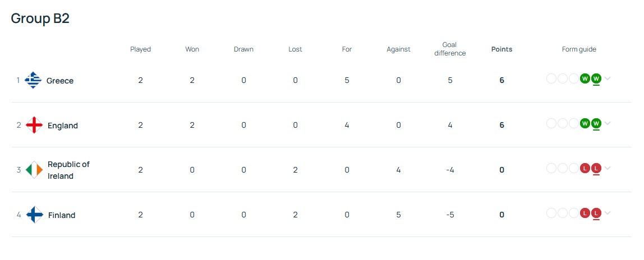Click Finland's earlier loss badge
Viewport: 644px width, 260px height.
[x=585, y=213]
